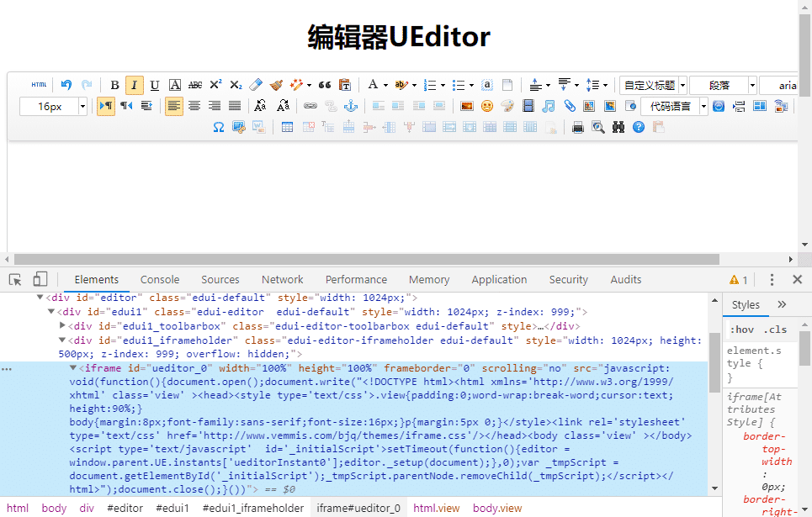This screenshot has width=812, height=517.
Task: Collapse the div#editor tree node
Action: 40,297
